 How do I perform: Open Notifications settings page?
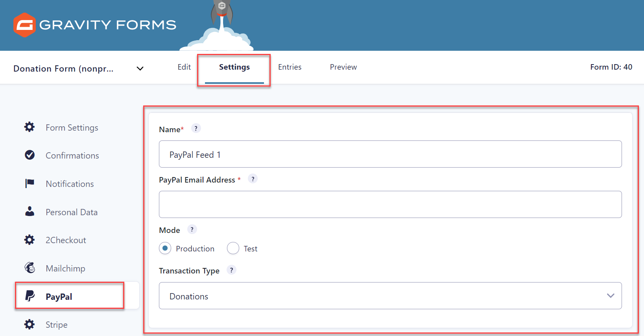[70, 184]
